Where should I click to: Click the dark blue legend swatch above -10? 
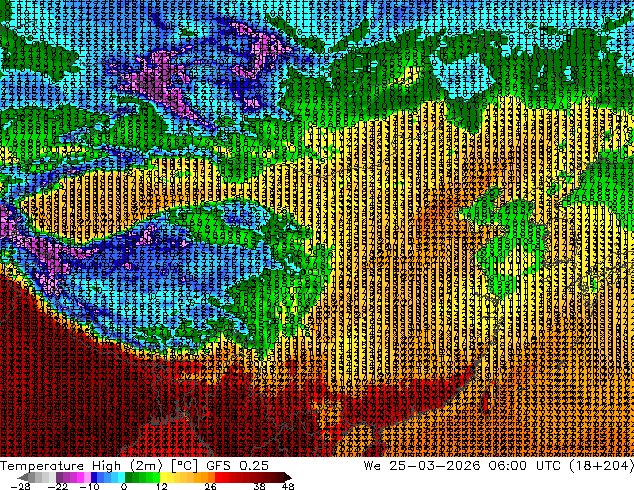94,477
